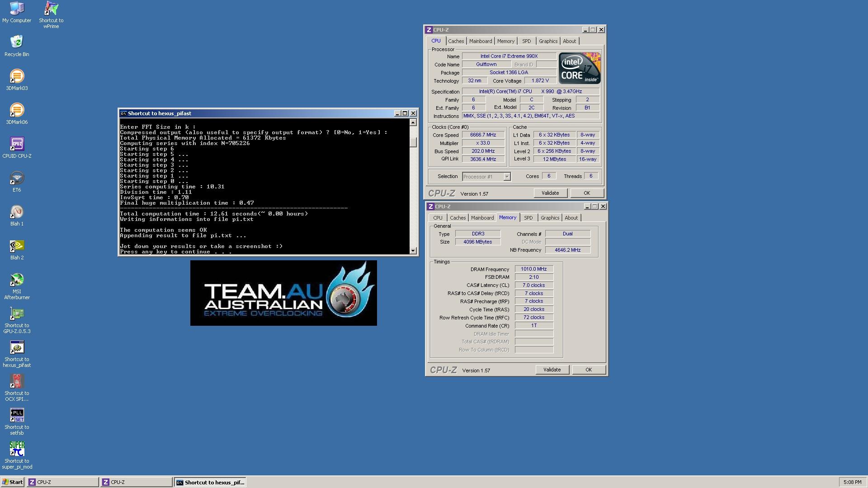
Task: Click the console scrollbar down arrow
Action: click(x=413, y=250)
